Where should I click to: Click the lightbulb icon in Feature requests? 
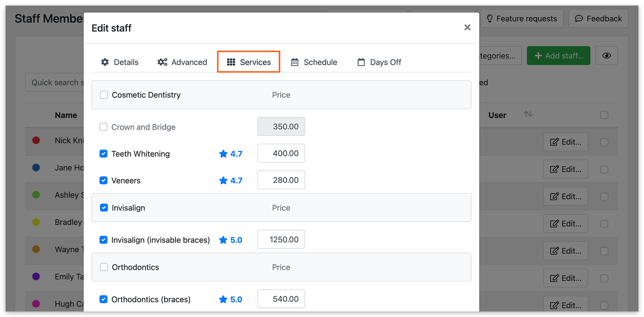[x=490, y=19]
